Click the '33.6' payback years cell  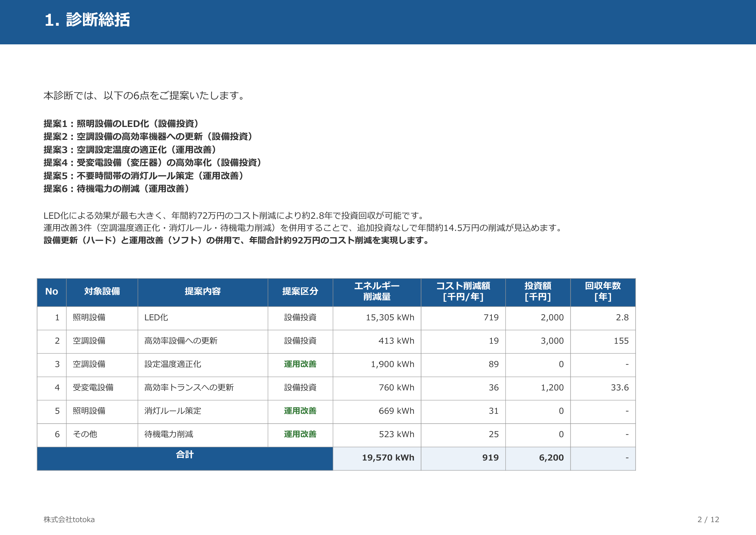click(603, 388)
